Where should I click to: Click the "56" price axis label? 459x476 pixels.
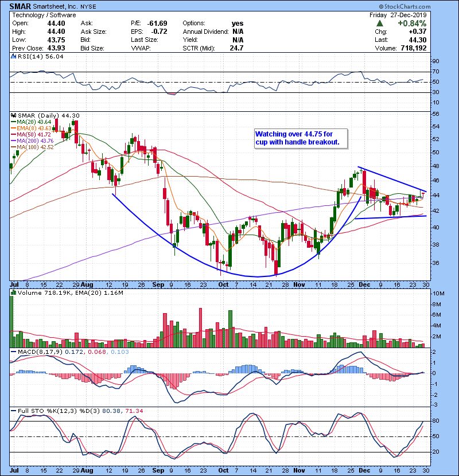pyautogui.click(x=435, y=114)
